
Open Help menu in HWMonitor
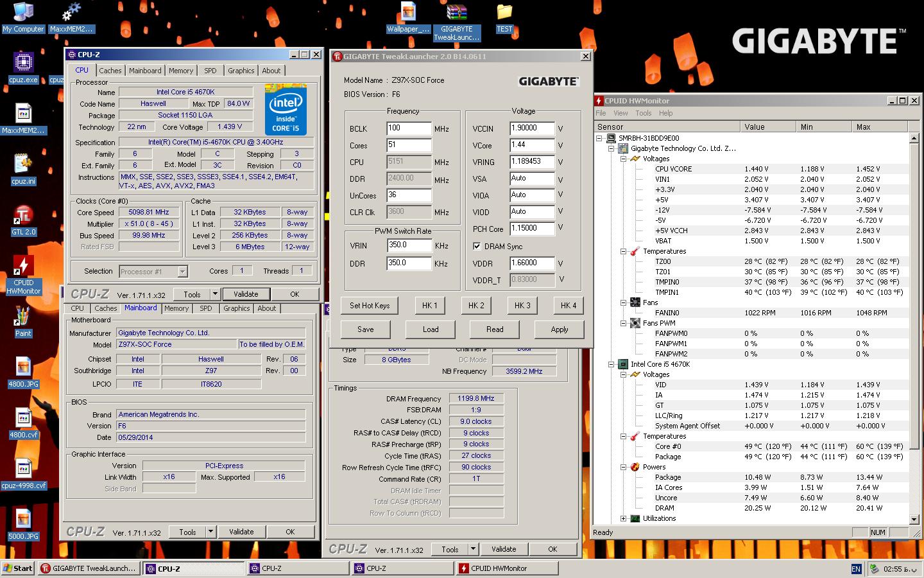[x=666, y=113]
